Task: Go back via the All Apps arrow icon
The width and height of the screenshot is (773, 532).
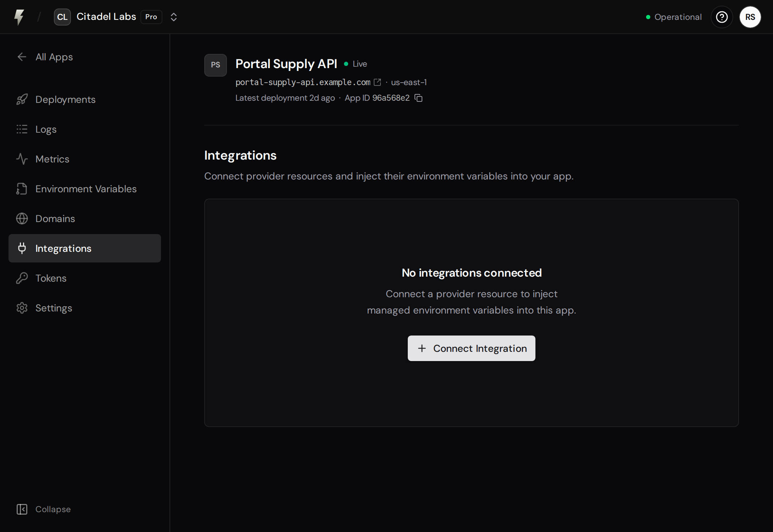Action: coord(22,57)
